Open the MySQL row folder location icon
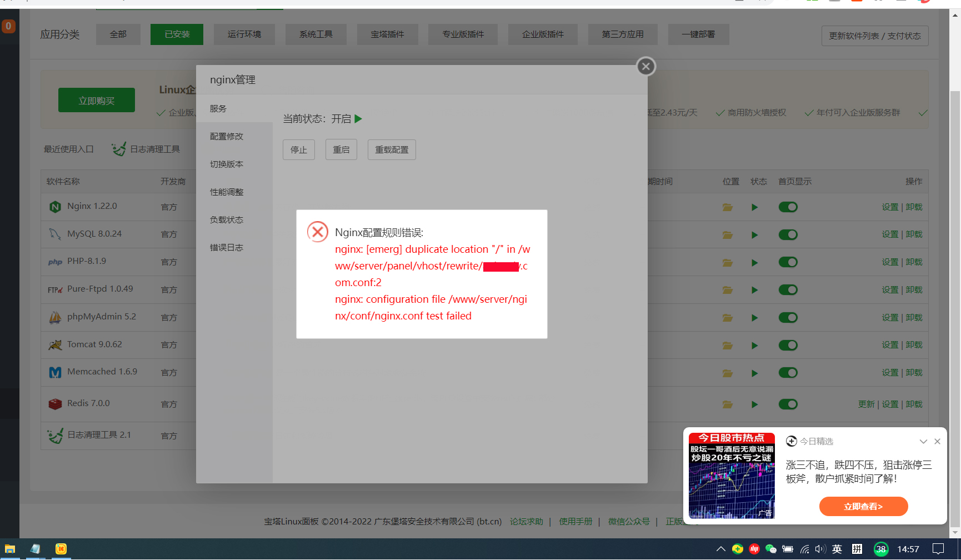 (727, 235)
